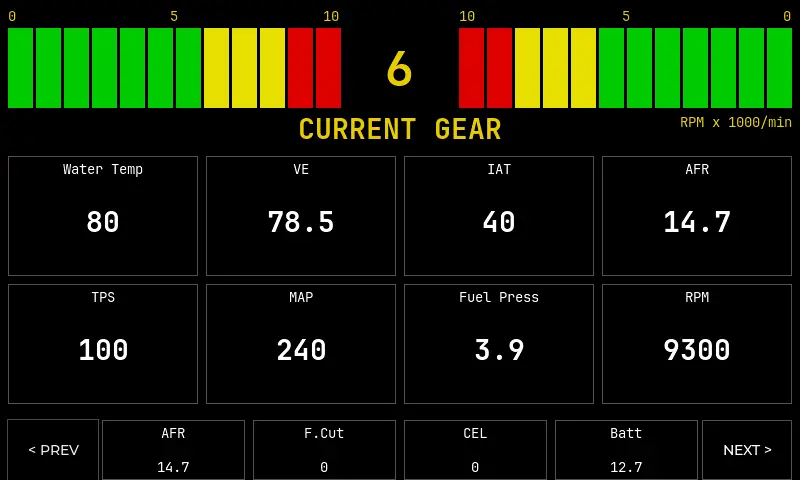
Task: Click the Water Temp value 80
Action: [103, 222]
